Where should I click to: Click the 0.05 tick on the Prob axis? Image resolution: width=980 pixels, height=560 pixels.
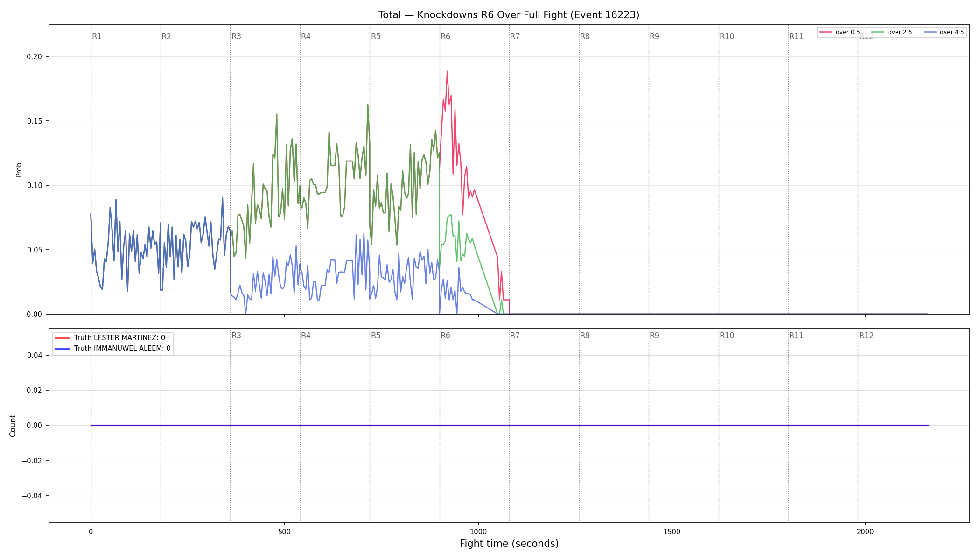tap(35, 250)
